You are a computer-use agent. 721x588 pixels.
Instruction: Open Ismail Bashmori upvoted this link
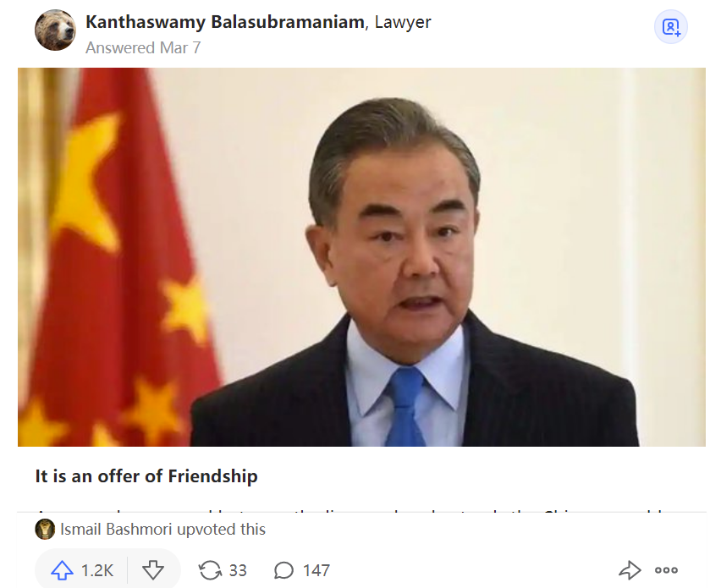(x=162, y=529)
